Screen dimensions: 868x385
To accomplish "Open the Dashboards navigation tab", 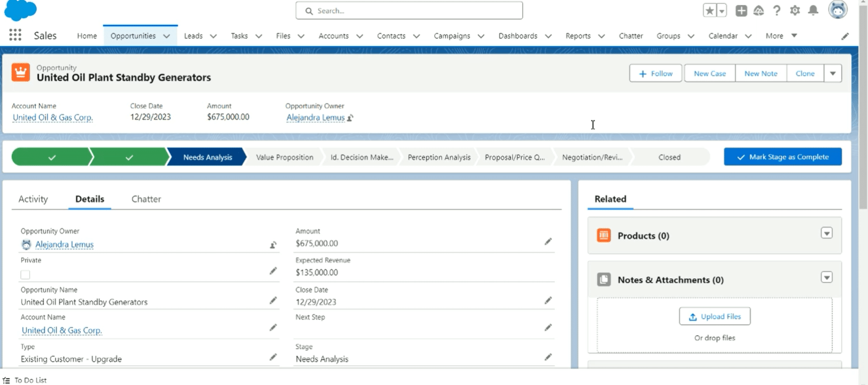I will (518, 36).
